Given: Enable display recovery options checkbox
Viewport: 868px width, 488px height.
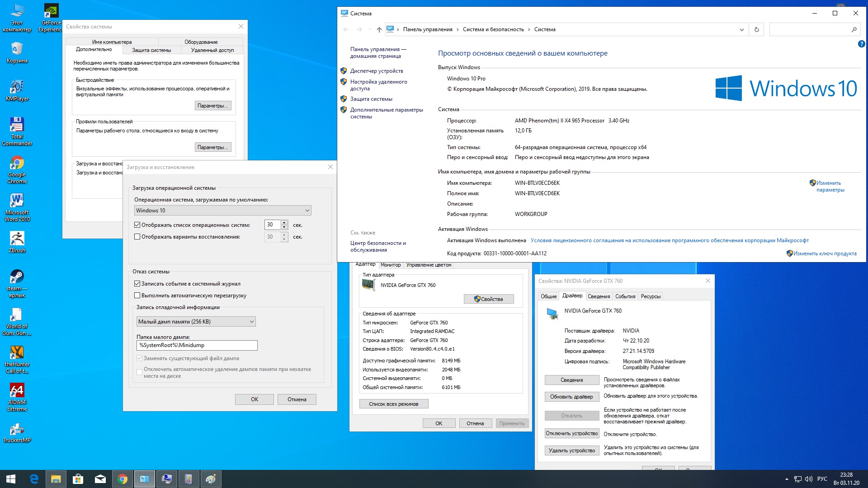Looking at the screenshot, I should click(137, 236).
